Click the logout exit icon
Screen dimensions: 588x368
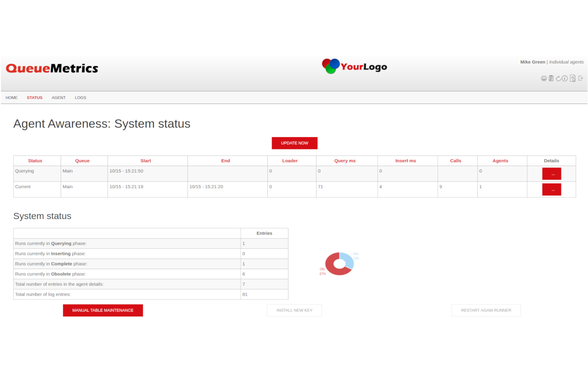pos(581,78)
